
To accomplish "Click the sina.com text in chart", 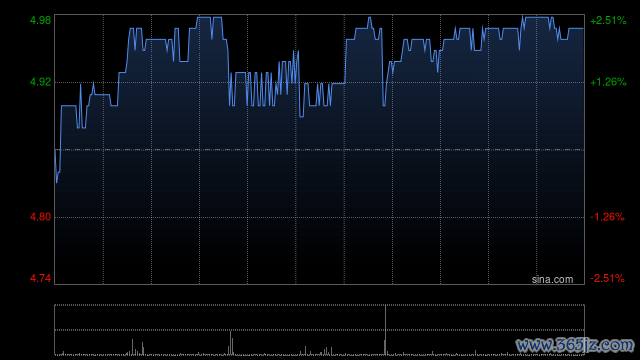I will click(x=552, y=280).
